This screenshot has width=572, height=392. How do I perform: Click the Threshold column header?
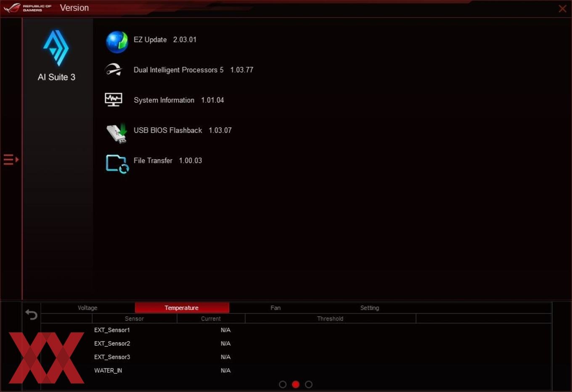coord(330,319)
